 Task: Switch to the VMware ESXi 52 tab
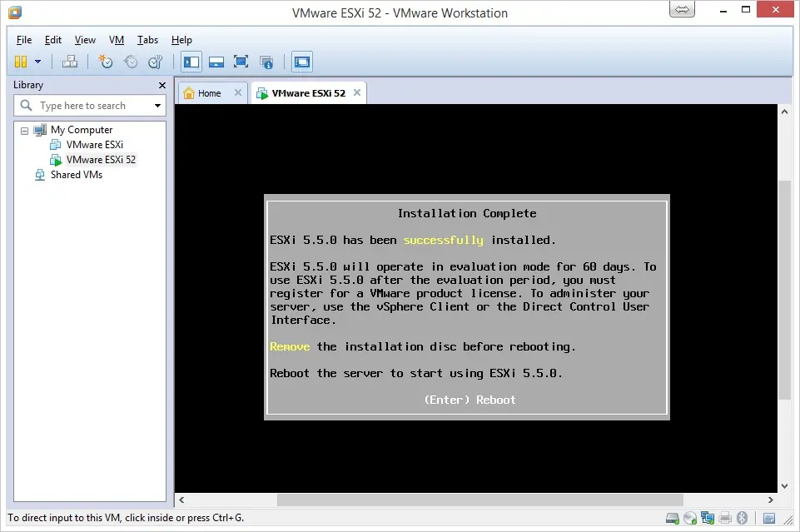coord(308,93)
